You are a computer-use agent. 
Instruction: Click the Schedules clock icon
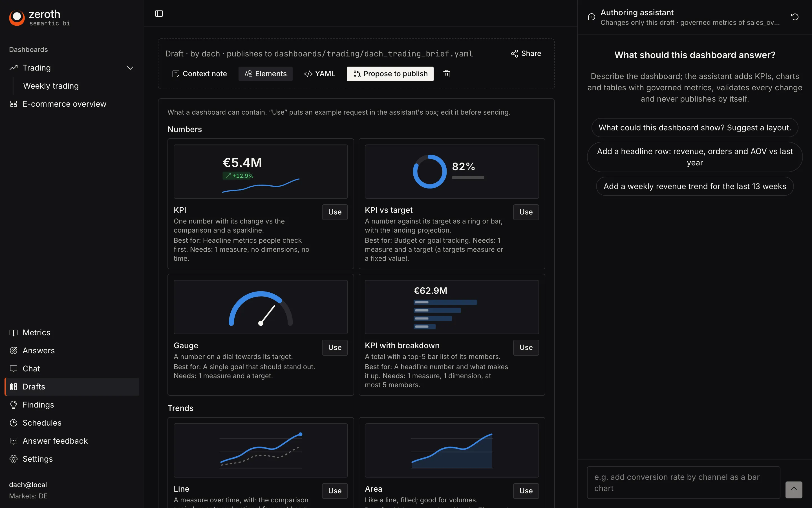pos(14,423)
